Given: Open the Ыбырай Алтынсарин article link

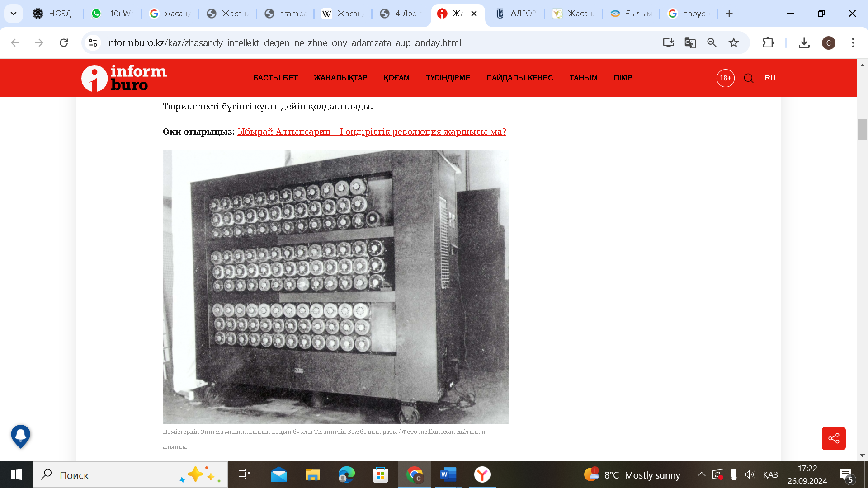Looking at the screenshot, I should (x=371, y=131).
